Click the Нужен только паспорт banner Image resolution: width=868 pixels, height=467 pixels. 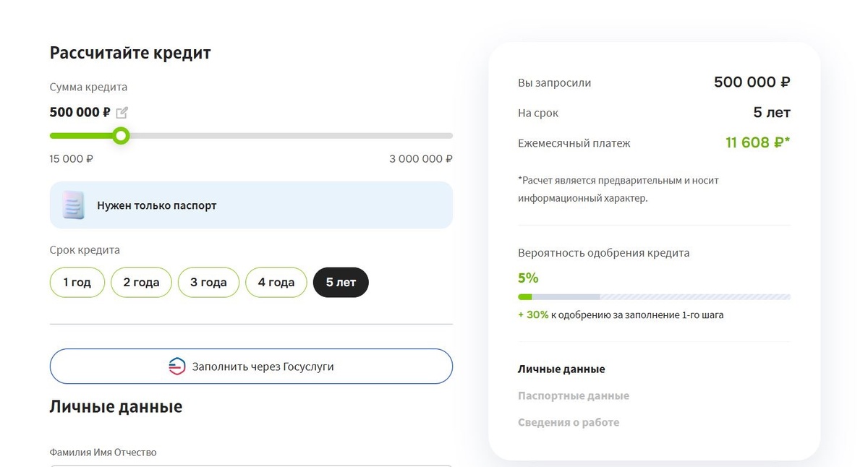coord(250,205)
